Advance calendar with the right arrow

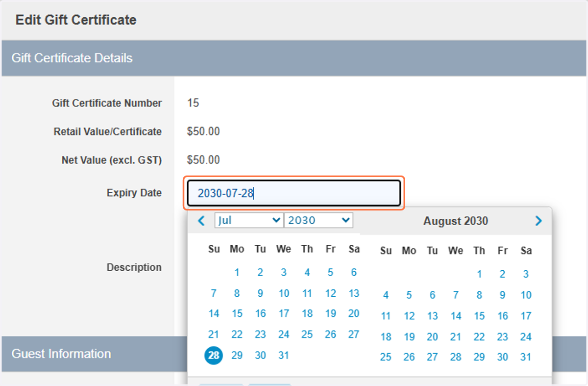tap(539, 221)
